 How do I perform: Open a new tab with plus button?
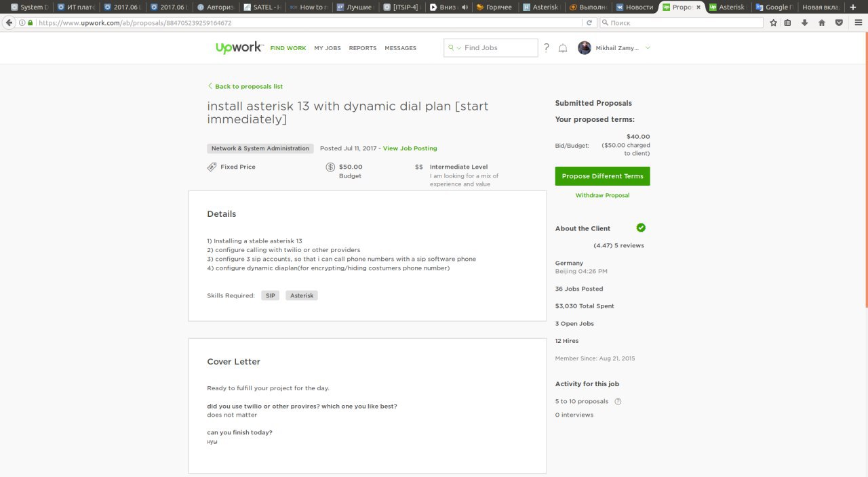tap(853, 7)
